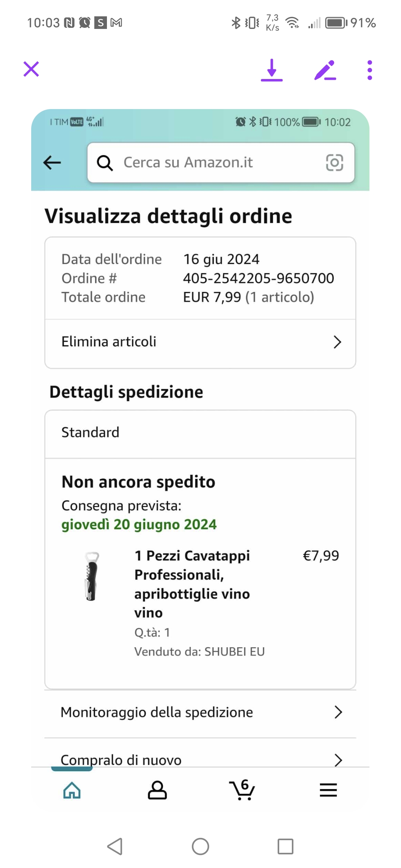Screen dimensions: 401x868
Task: Open the account profile tab
Action: coord(157,790)
